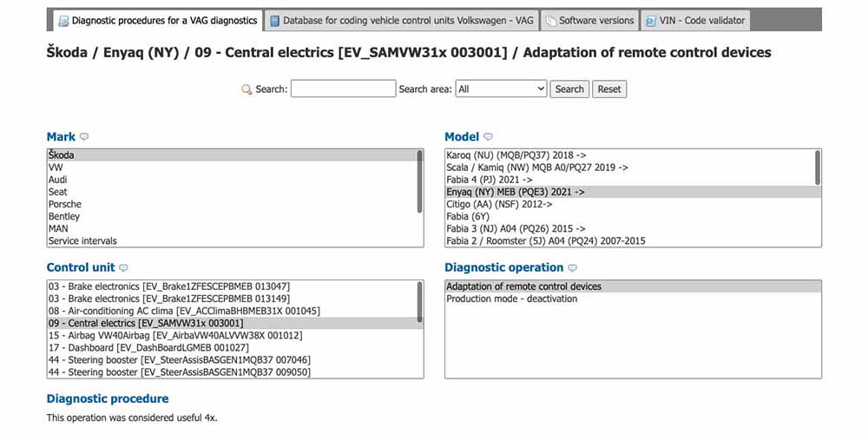
Task: Click the comment bubble icon next to Control unit
Action: tap(123, 268)
